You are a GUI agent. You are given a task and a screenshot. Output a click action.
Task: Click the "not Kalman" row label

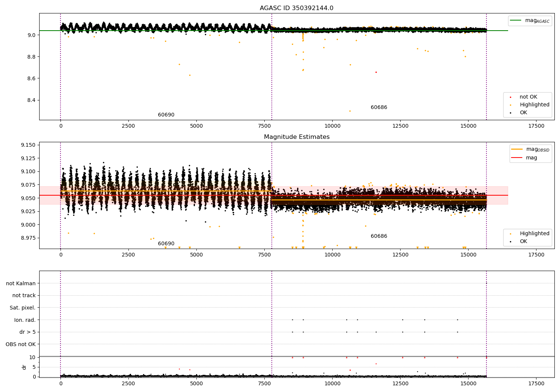coord(21,283)
